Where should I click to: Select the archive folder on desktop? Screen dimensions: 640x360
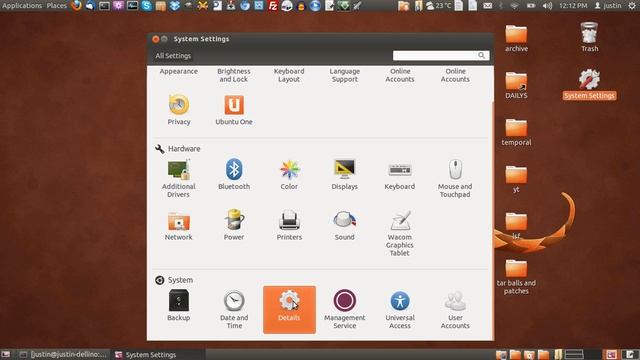(x=516, y=38)
